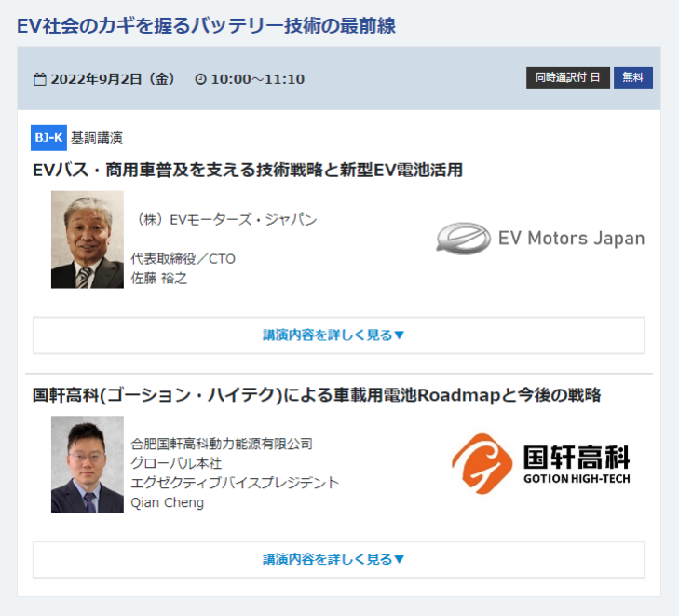Click job title 代表取締役／CTO
This screenshot has height=616, width=679.
tap(183, 259)
